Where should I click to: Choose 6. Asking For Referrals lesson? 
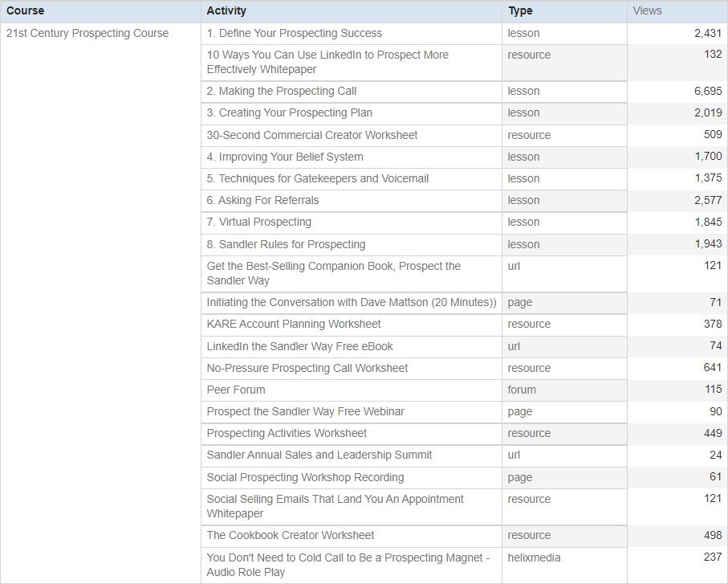(x=262, y=200)
